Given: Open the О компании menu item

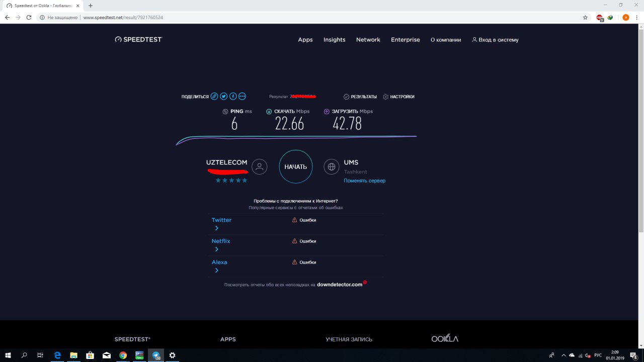Looking at the screenshot, I should 446,40.
